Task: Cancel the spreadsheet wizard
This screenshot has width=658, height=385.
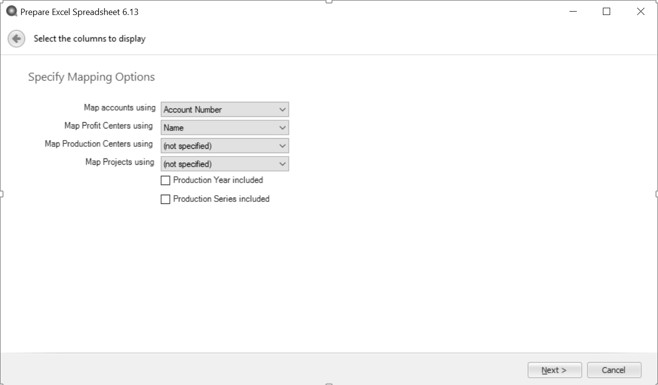Action: click(614, 370)
